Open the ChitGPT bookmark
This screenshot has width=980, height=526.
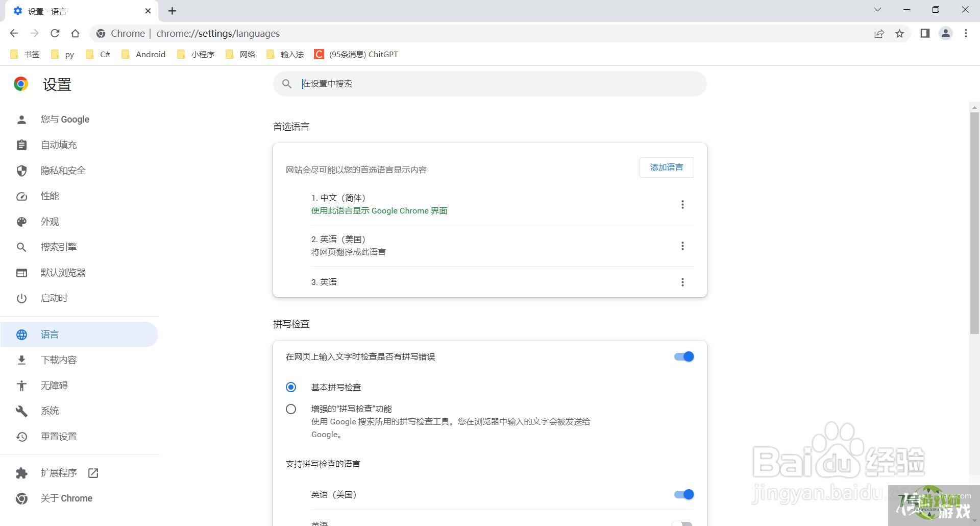click(356, 54)
